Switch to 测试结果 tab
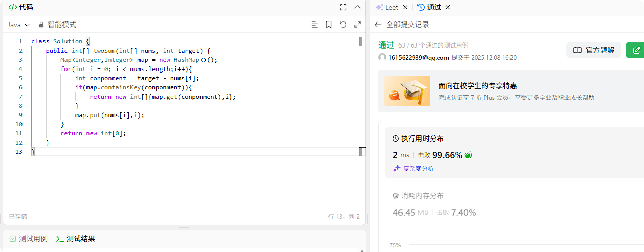This screenshot has width=644, height=252. [76, 239]
